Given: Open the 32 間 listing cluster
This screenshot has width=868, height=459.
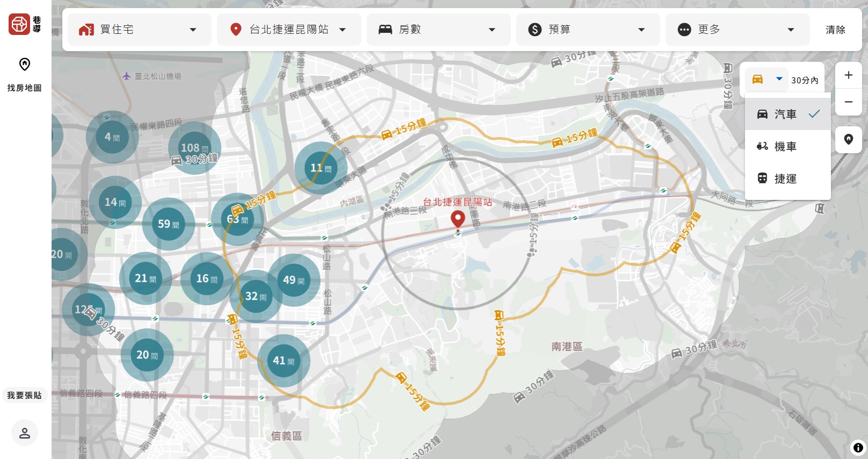Looking at the screenshot, I should (256, 296).
